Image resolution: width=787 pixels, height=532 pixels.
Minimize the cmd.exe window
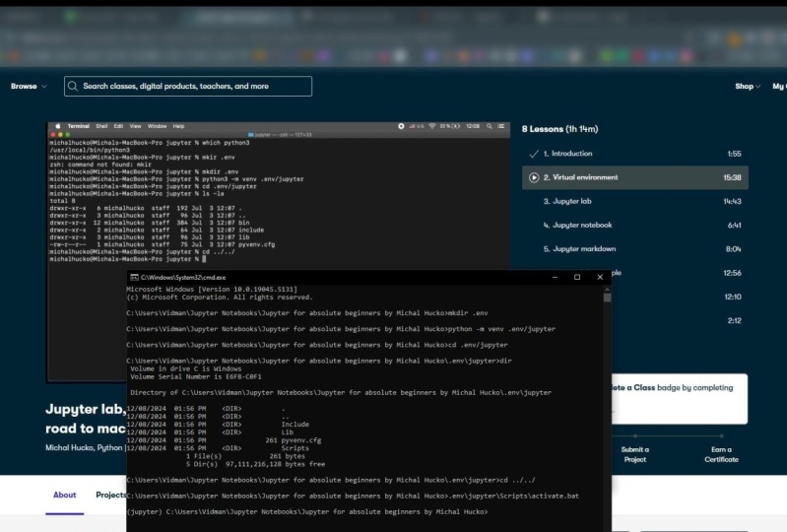(x=555, y=277)
